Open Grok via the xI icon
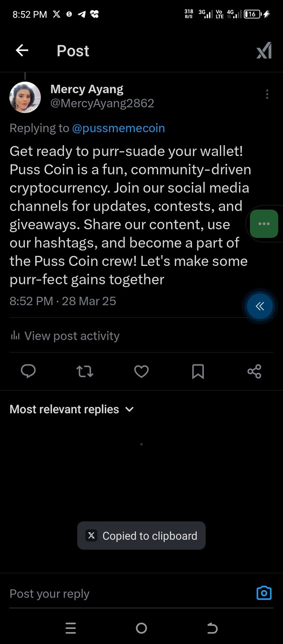 click(264, 52)
